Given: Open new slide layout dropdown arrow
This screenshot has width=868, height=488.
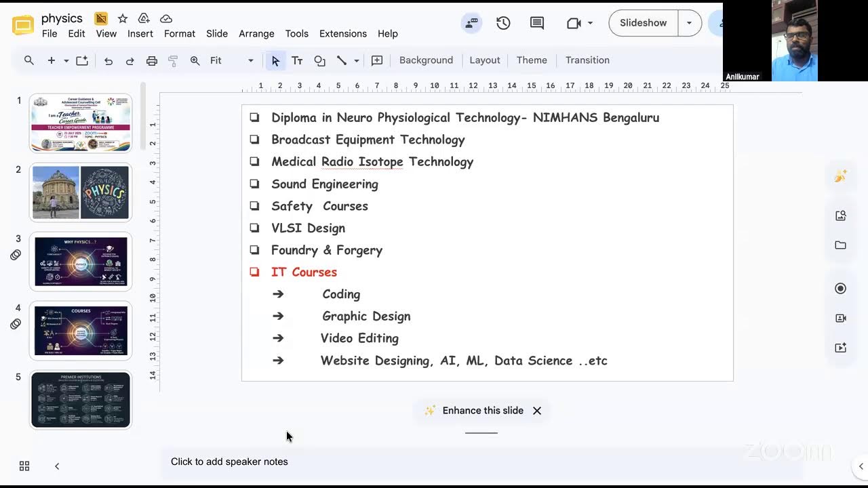Looking at the screenshot, I should [x=66, y=60].
